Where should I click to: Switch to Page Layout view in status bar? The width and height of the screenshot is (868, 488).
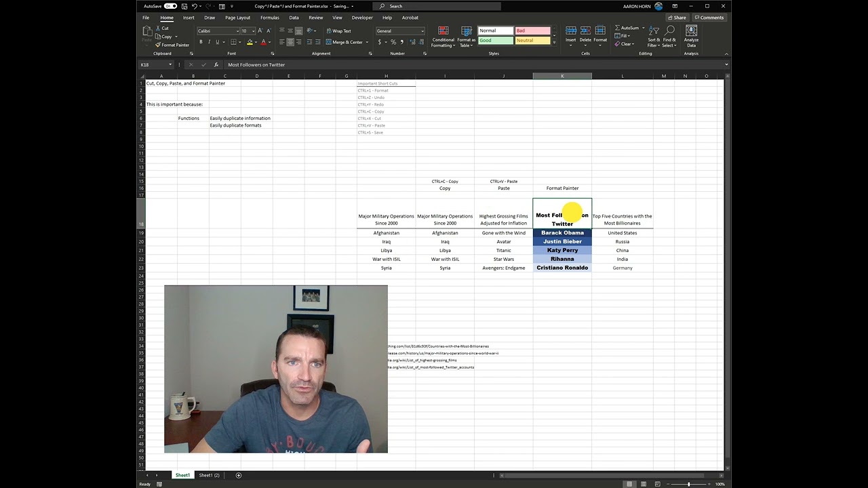tap(643, 484)
